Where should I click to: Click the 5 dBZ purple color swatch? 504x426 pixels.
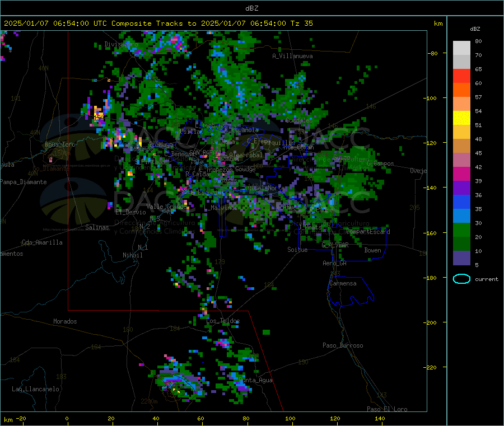(x=461, y=258)
